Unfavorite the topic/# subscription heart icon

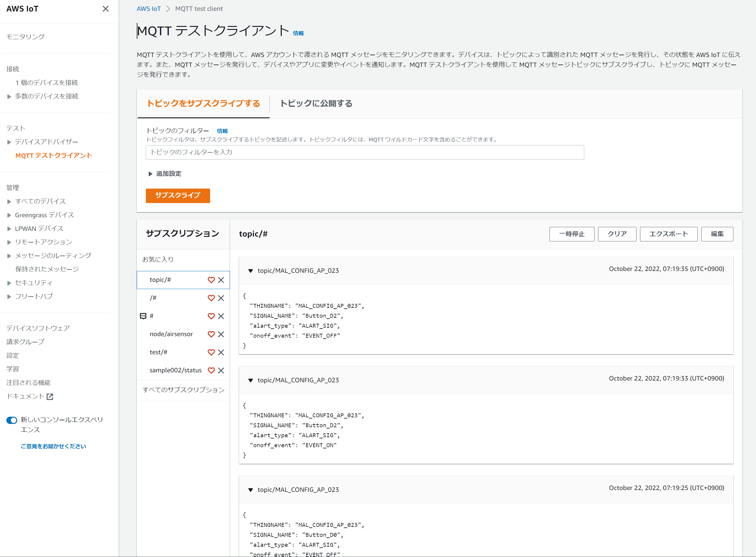coord(211,280)
